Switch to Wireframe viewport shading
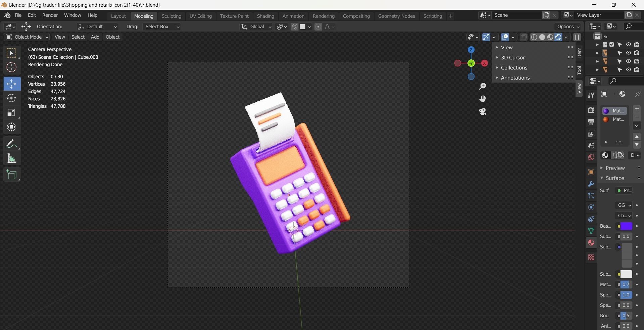The image size is (644, 330). pyautogui.click(x=534, y=37)
